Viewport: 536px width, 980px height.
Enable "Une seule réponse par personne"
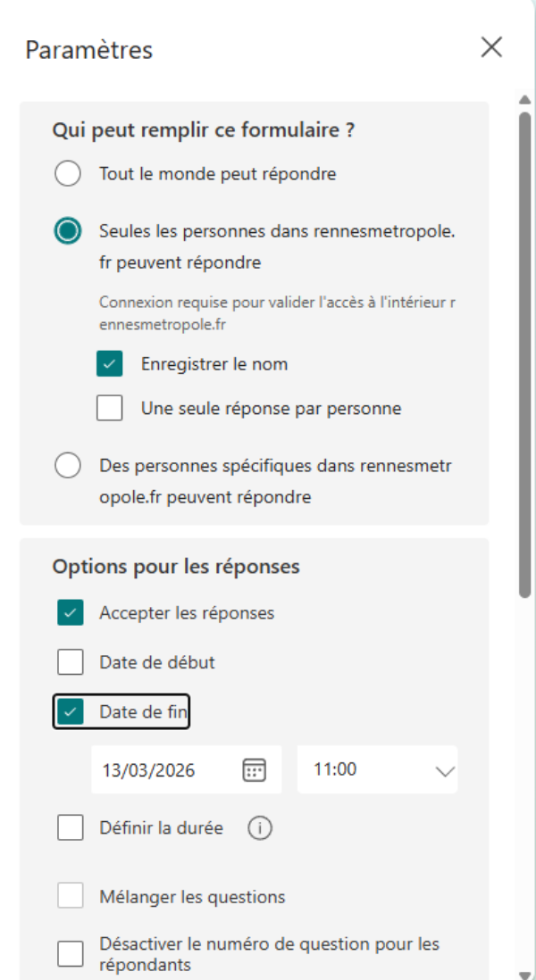(110, 409)
